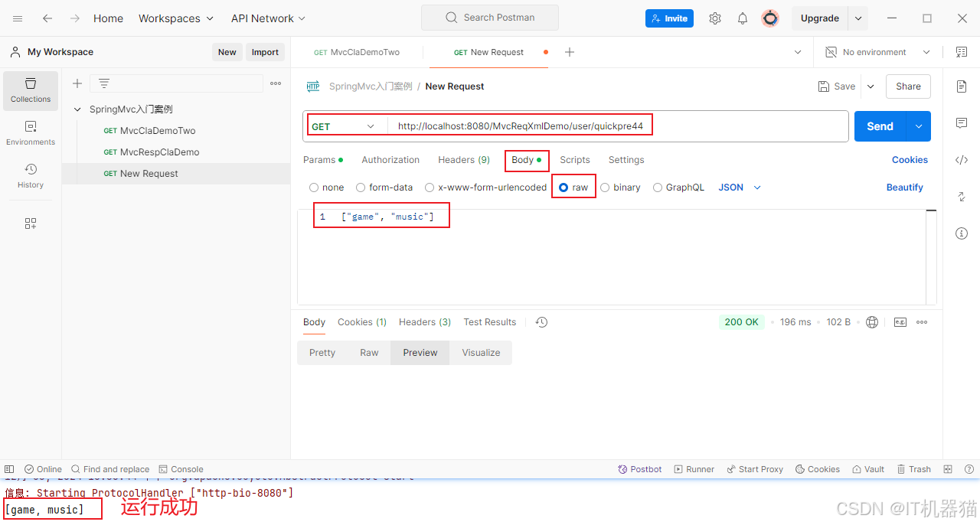The image size is (980, 525).
Task: Click the Invite button
Action: [x=669, y=18]
